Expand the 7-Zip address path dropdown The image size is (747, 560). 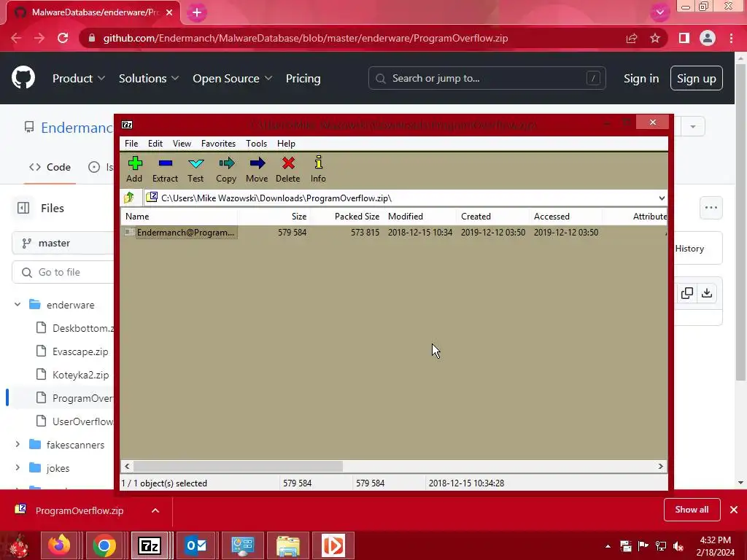click(661, 198)
